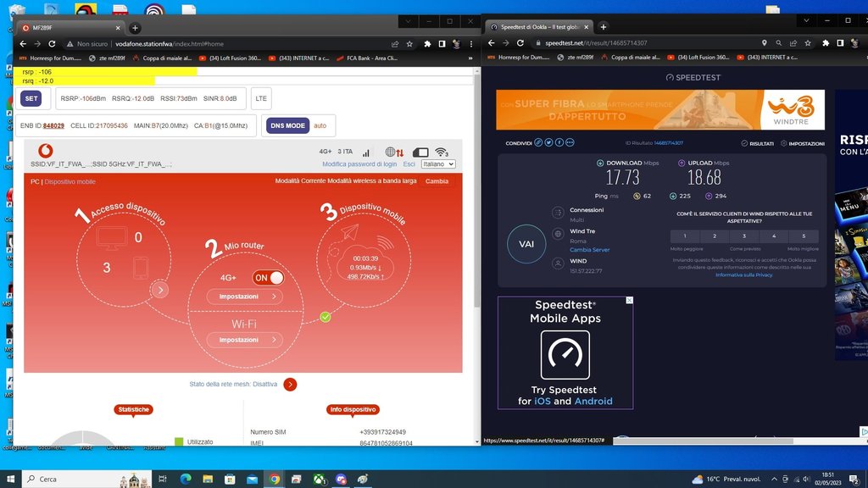Open RISULTATI on Speedtest
The height and width of the screenshot is (488, 868).
(x=757, y=143)
